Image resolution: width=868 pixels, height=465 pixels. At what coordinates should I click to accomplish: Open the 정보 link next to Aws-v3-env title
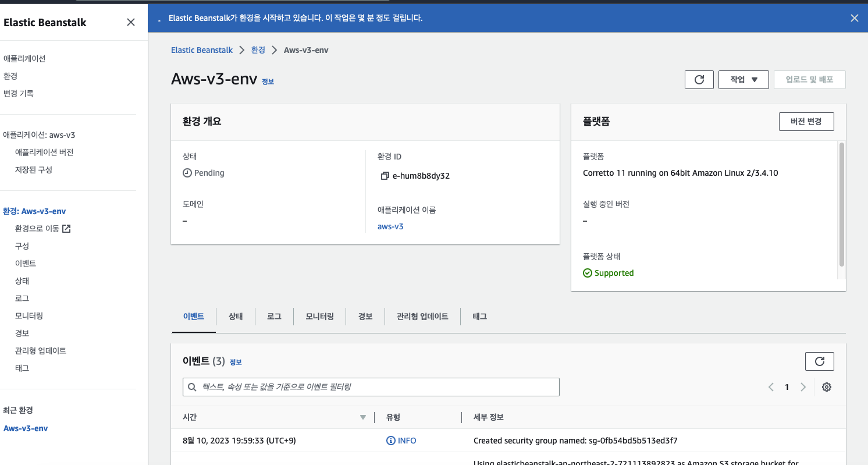pyautogui.click(x=268, y=81)
